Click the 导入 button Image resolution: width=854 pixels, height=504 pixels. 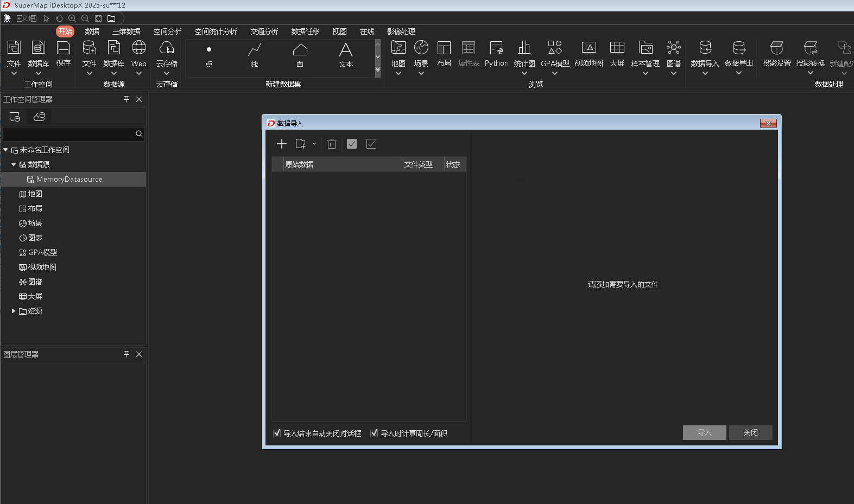tap(704, 432)
